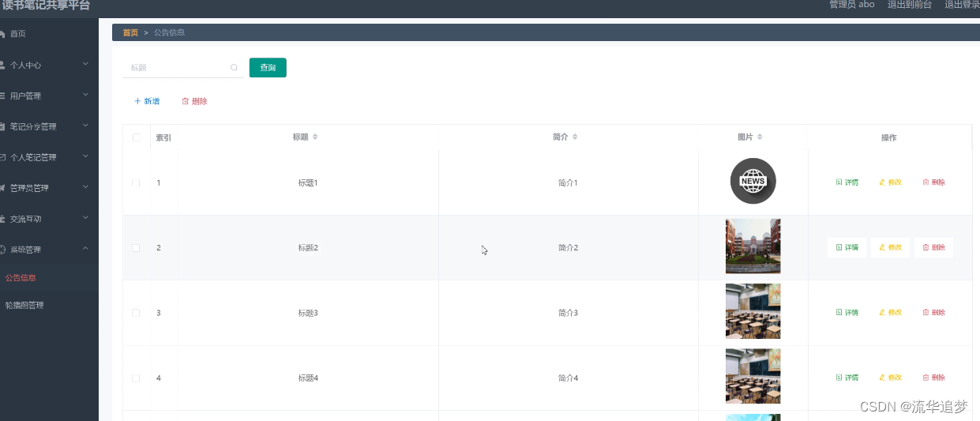
Task: Click the search magnifier icon in 标题 field
Action: pyautogui.click(x=234, y=68)
